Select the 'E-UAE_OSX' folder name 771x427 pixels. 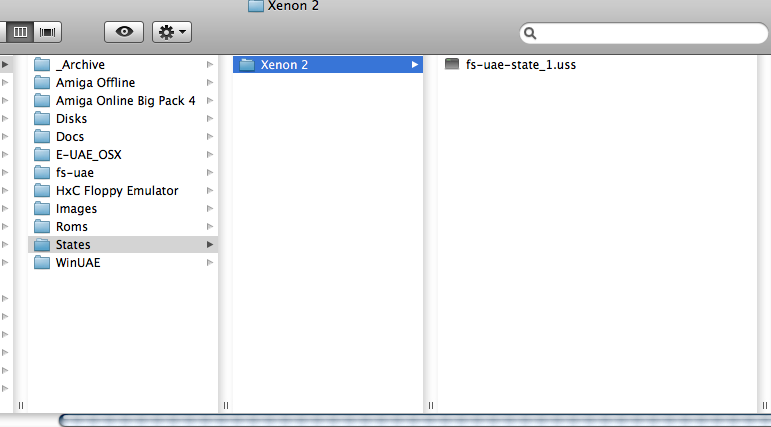click(89, 154)
